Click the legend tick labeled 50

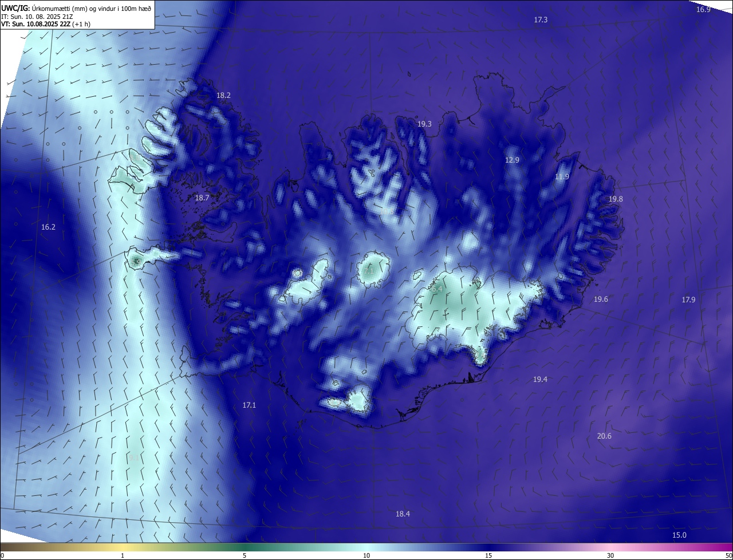[728, 555]
